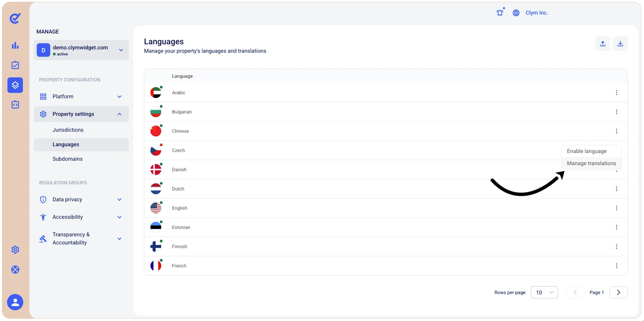Click the globe language icon
Image resolution: width=644 pixels, height=321 pixels.
point(516,13)
